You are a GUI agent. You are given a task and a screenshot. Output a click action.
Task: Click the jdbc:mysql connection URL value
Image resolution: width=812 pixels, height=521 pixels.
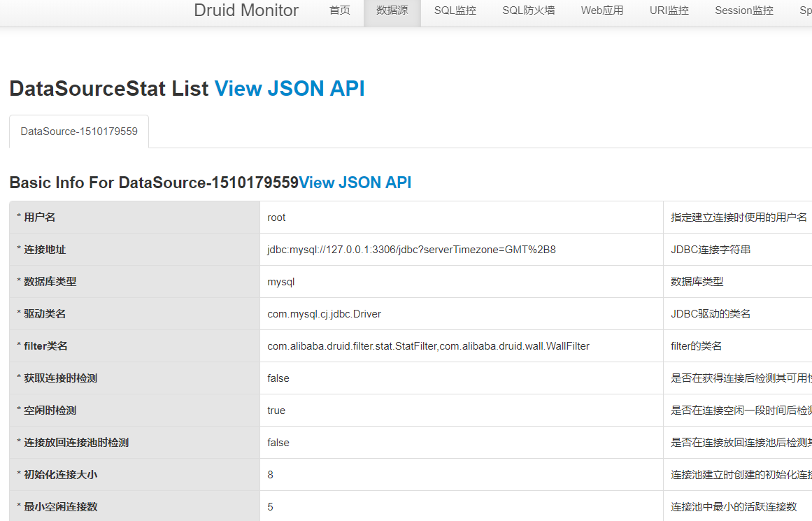tap(412, 250)
